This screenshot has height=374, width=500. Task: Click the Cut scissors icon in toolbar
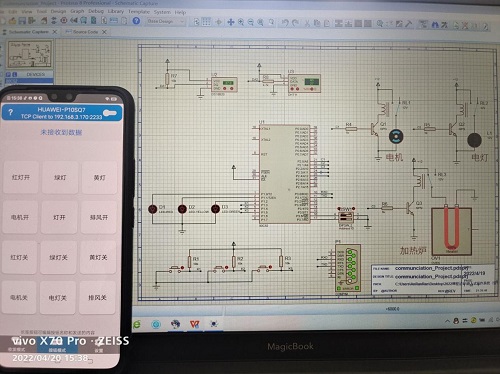click(307, 23)
